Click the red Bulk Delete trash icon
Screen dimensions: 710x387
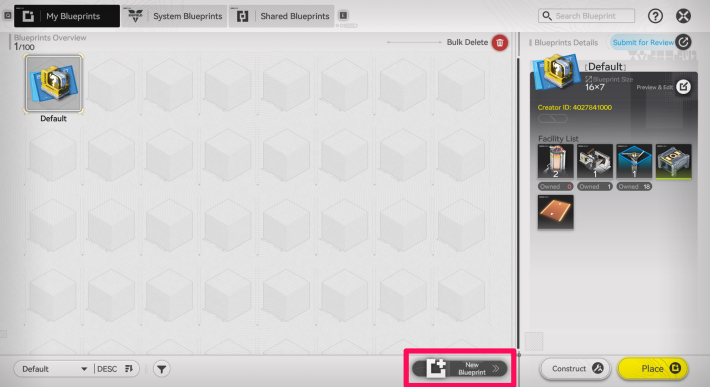[500, 43]
